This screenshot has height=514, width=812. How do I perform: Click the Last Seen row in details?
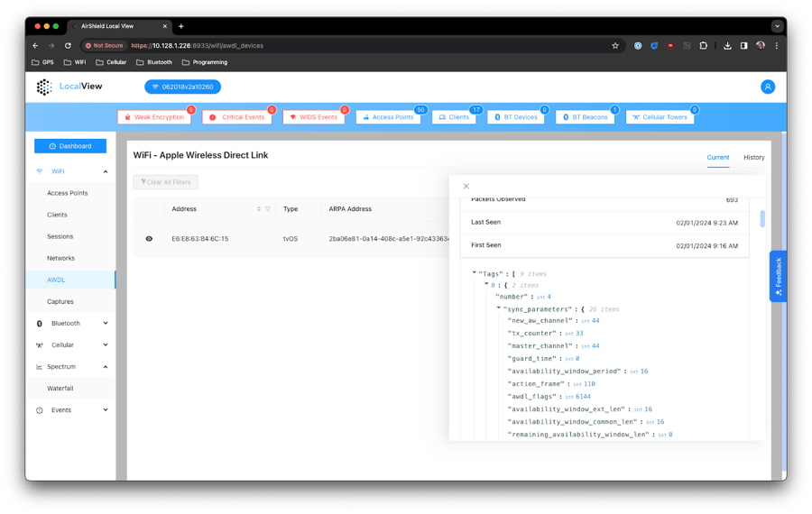click(604, 223)
